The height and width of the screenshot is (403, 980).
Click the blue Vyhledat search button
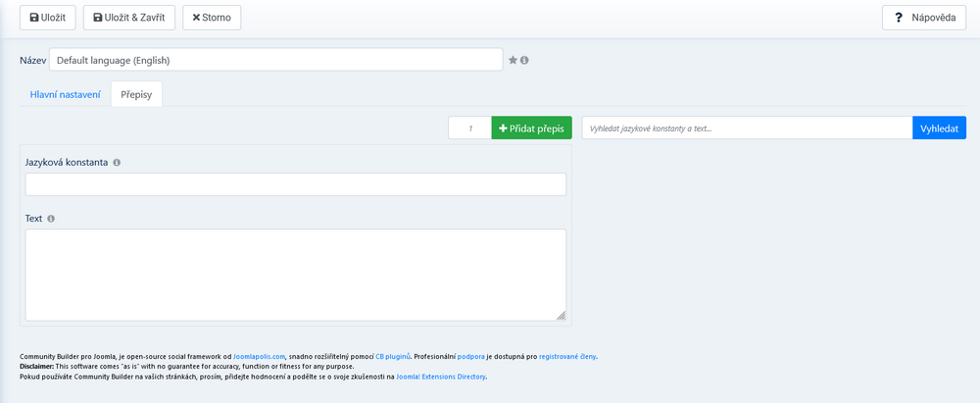click(x=938, y=128)
